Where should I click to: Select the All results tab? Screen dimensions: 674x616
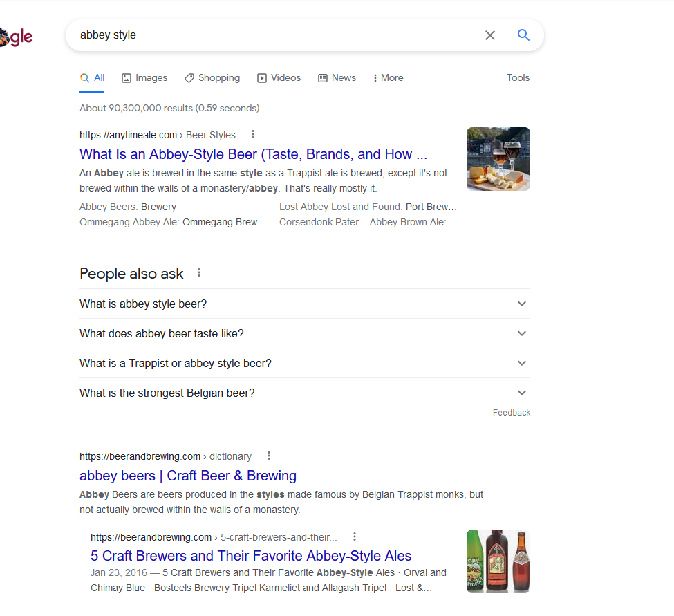(92, 78)
